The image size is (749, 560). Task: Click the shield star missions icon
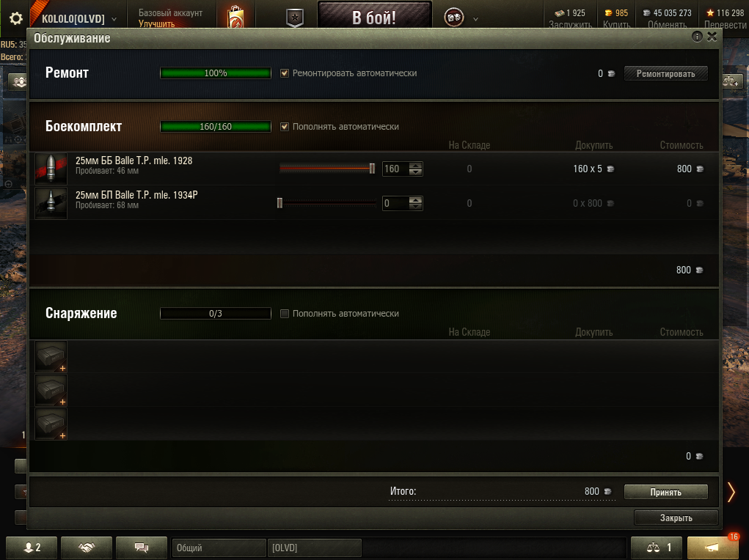[295, 18]
